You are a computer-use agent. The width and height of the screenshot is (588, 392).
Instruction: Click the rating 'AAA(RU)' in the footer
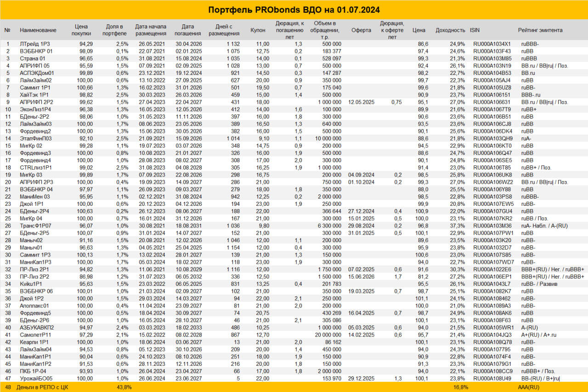pyautogui.click(x=529, y=387)
